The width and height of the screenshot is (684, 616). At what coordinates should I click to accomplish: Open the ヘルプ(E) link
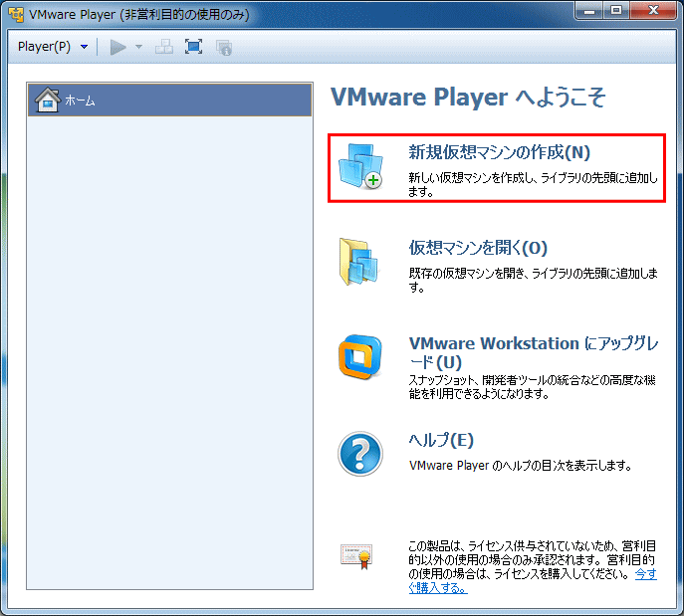click(441, 440)
